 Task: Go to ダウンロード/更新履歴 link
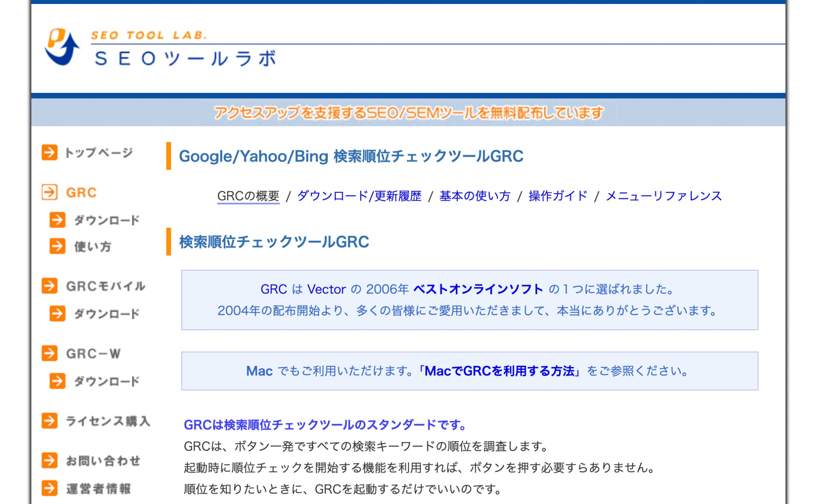(359, 196)
